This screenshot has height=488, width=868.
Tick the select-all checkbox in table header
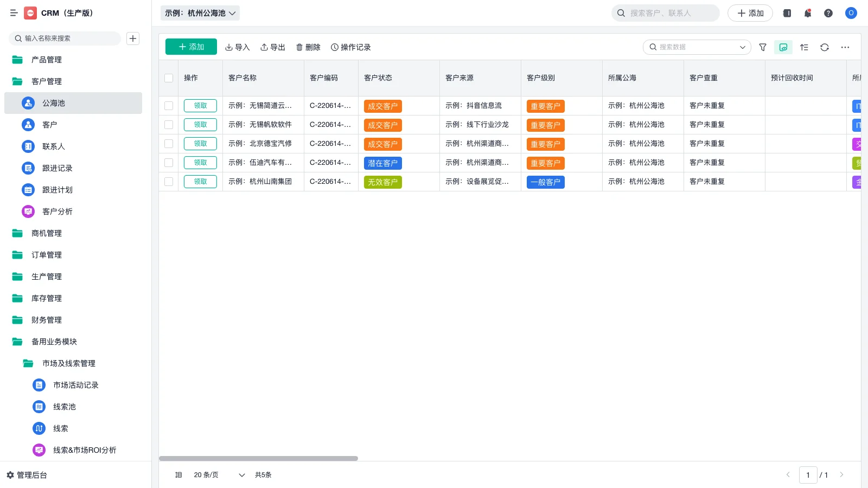[168, 78]
